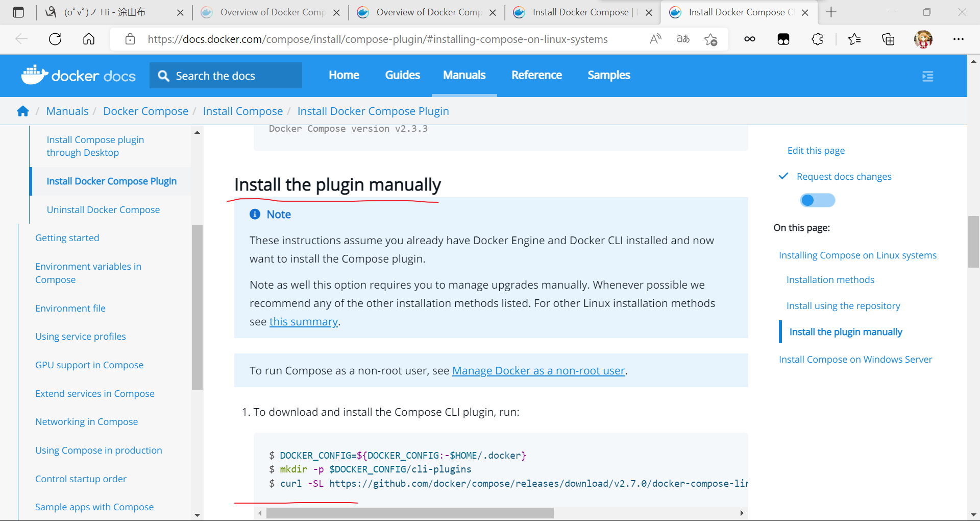Open the Home nav menu
The width and height of the screenshot is (980, 521).
tap(344, 75)
